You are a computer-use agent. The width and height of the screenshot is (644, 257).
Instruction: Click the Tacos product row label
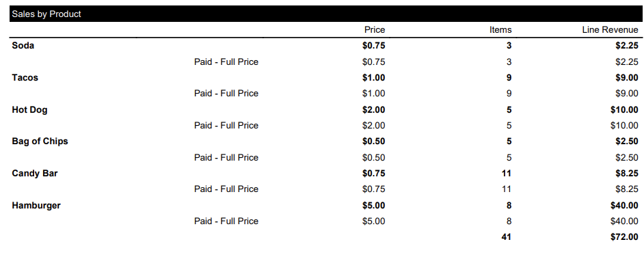click(25, 78)
